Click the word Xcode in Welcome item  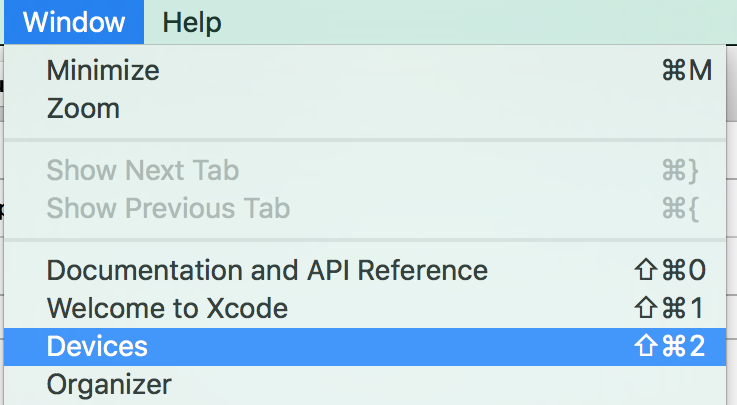coord(251,308)
